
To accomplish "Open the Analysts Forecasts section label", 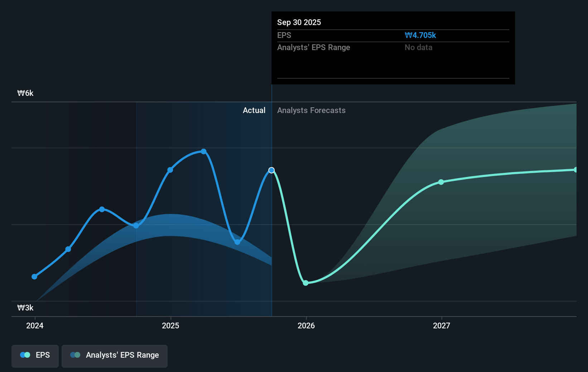I will (x=311, y=110).
